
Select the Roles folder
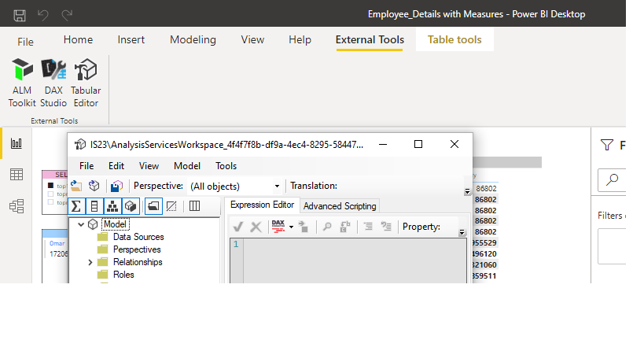(123, 275)
